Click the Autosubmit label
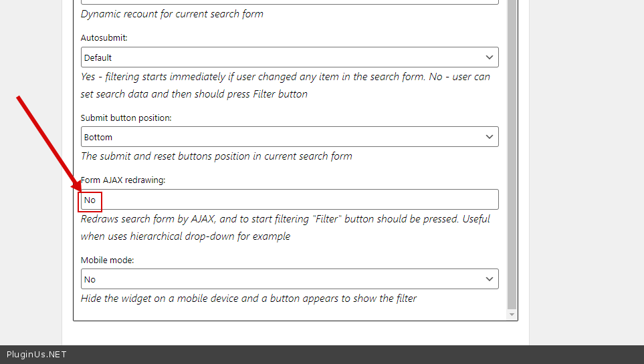Image resolution: width=644 pixels, height=364 pixels. (104, 38)
